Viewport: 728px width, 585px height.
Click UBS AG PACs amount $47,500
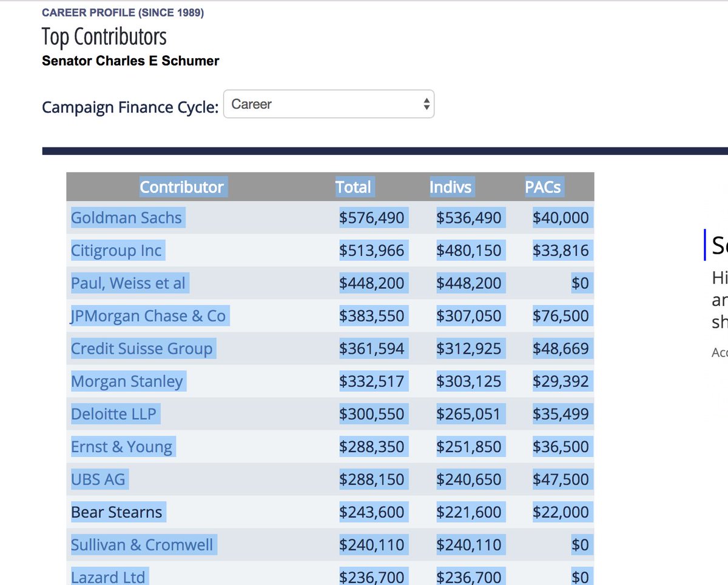click(x=561, y=479)
